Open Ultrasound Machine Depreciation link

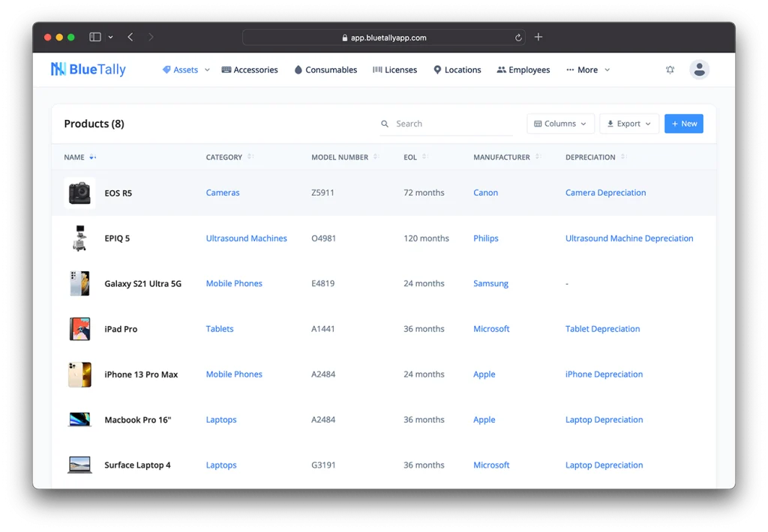click(629, 238)
